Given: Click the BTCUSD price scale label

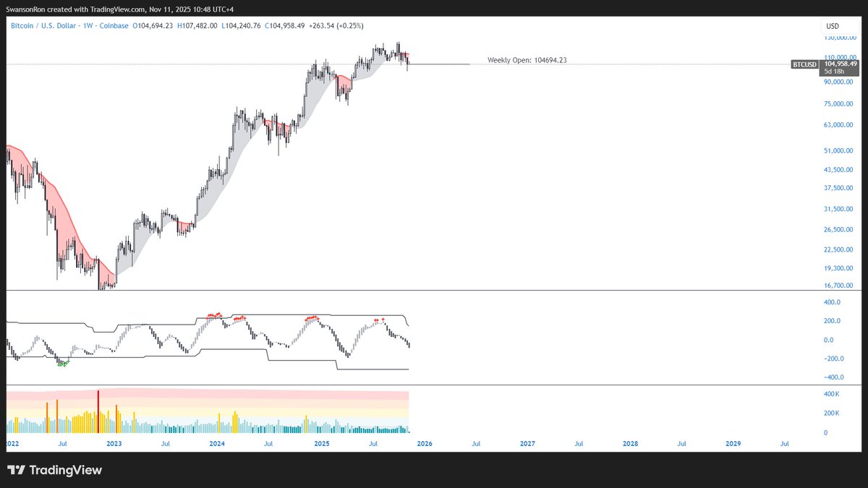Looking at the screenshot, I should point(805,64).
